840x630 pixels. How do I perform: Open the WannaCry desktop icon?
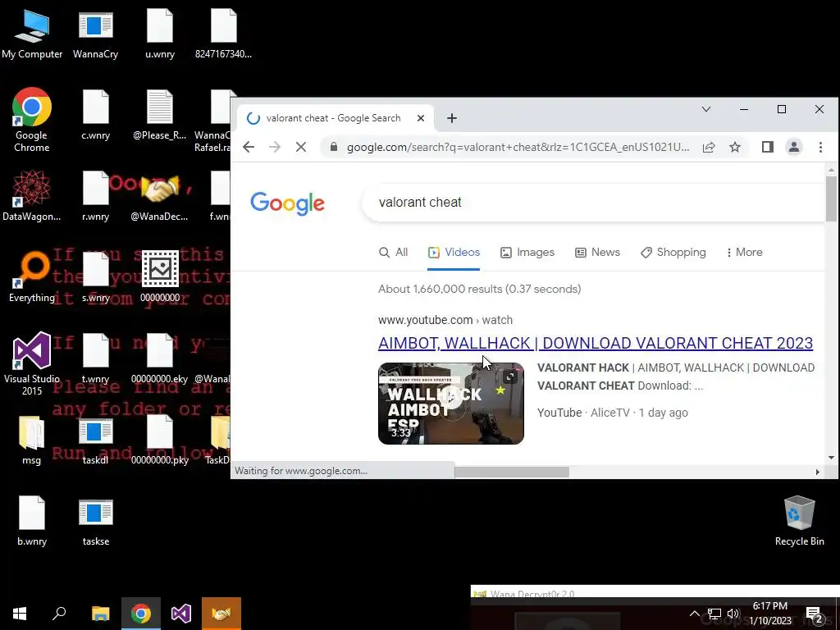[x=95, y=34]
